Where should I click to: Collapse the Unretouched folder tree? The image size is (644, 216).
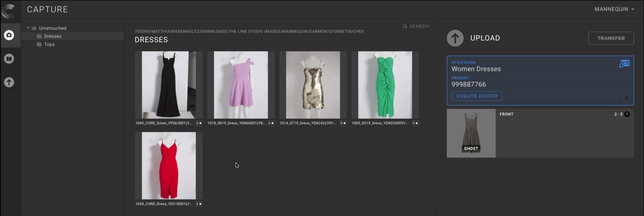tap(28, 28)
